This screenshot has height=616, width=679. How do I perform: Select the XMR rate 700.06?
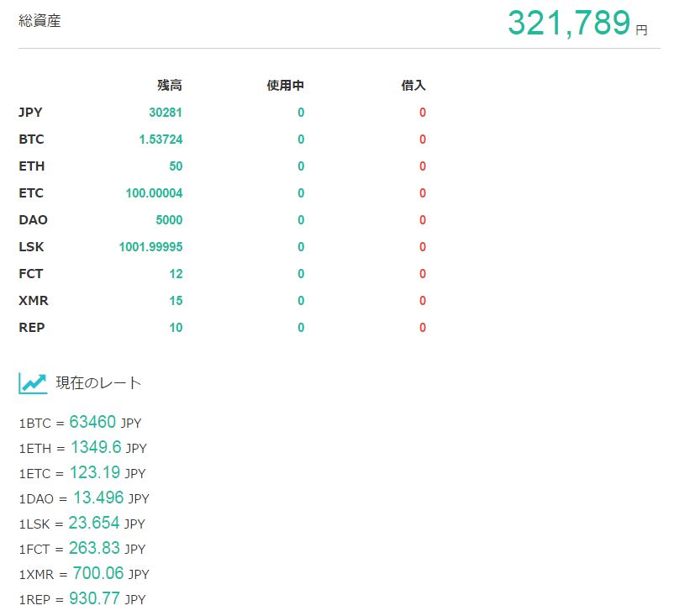97,573
